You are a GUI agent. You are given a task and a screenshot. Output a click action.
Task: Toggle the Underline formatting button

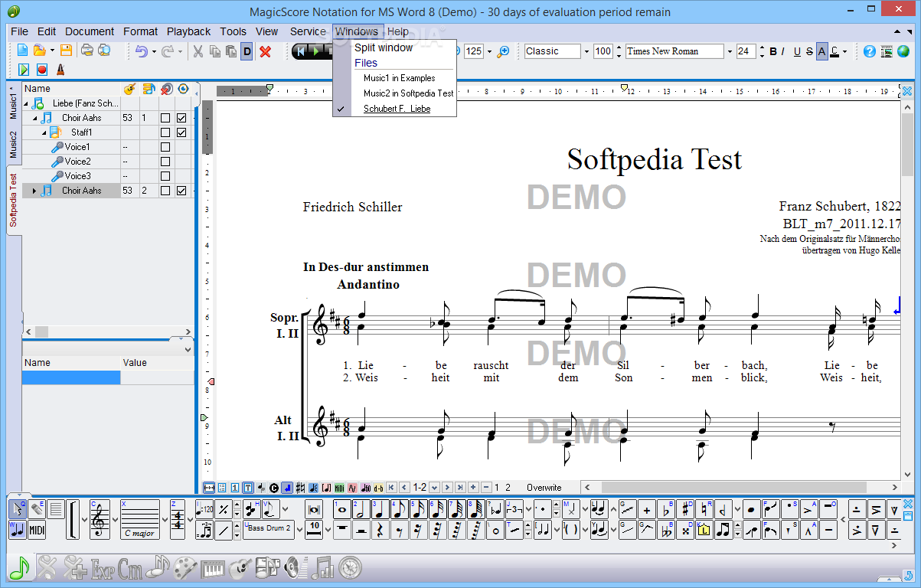click(x=797, y=51)
